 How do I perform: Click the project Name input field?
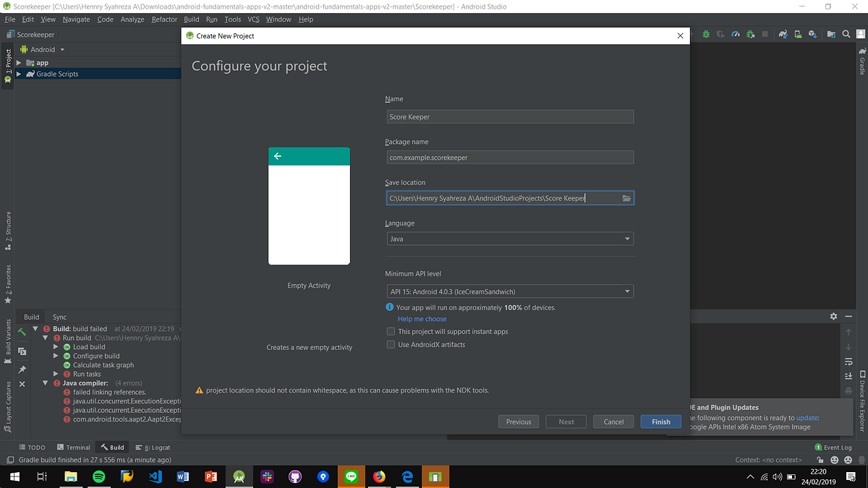510,116
